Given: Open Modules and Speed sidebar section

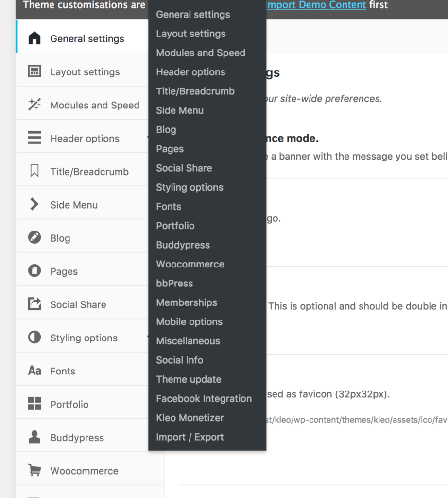Looking at the screenshot, I should click(82, 103).
